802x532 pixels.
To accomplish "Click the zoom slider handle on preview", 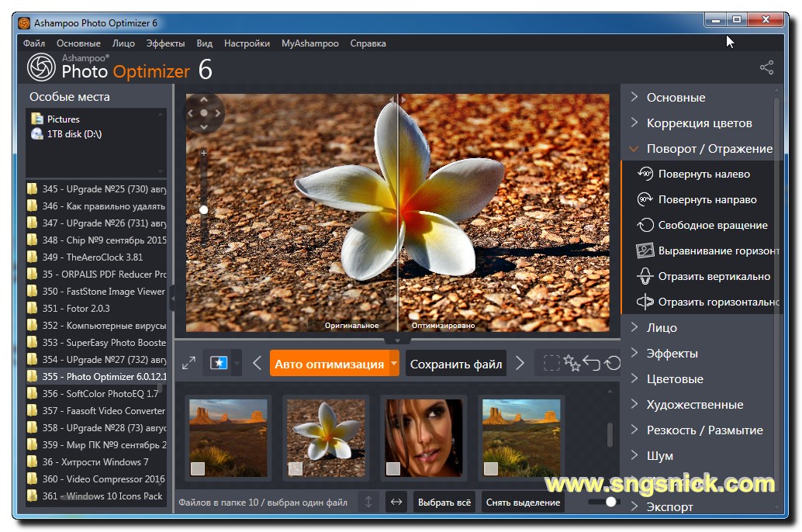I will click(203, 209).
